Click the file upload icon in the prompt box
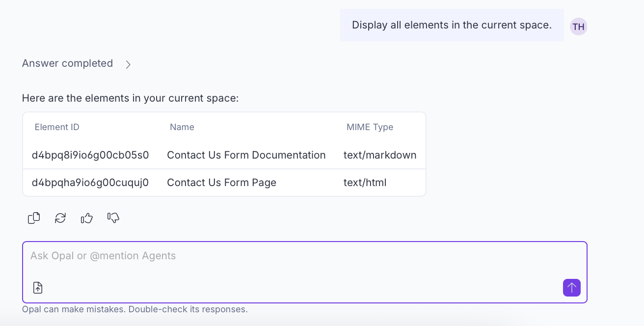The height and width of the screenshot is (326, 644). coord(38,288)
